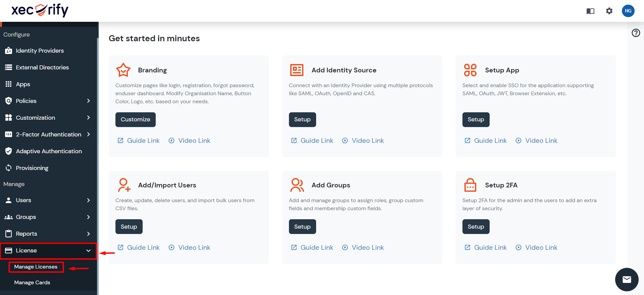Expand the 2-Factor Authentication chevron

click(89, 134)
